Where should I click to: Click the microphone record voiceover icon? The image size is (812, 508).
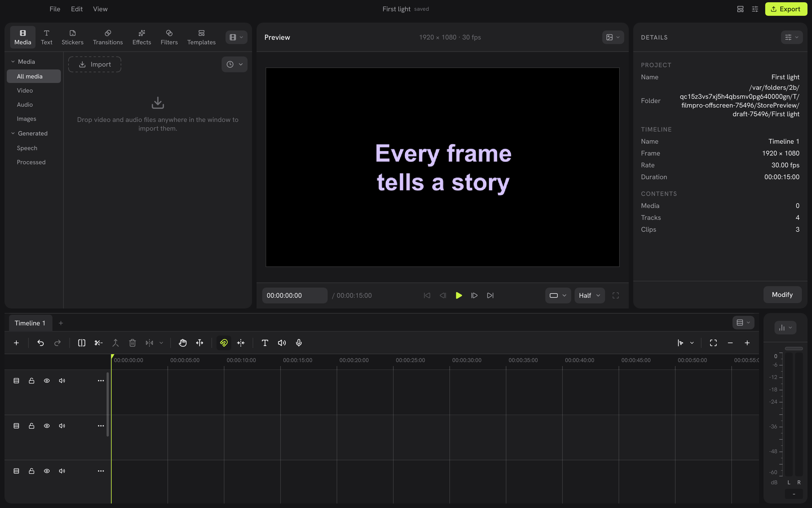(299, 343)
